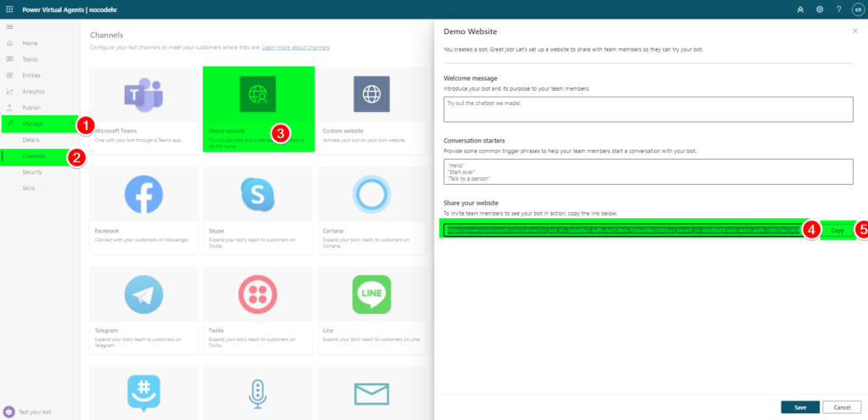Viewport: 868px width, 420px height.
Task: Open the microphone voice channel icon
Action: [x=258, y=395]
